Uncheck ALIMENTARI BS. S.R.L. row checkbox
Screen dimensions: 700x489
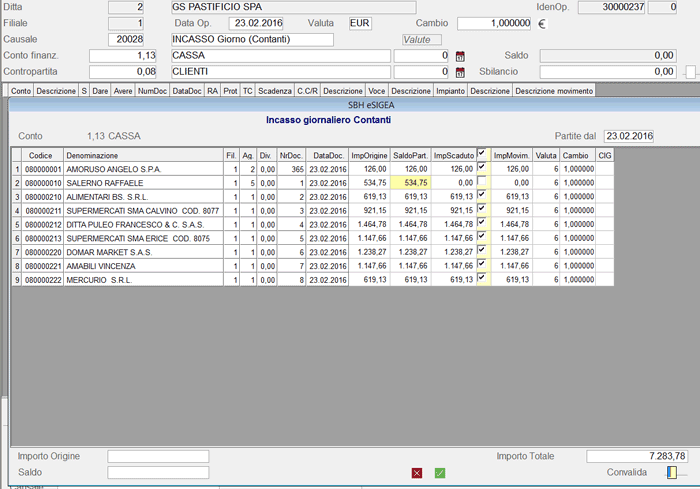point(482,195)
